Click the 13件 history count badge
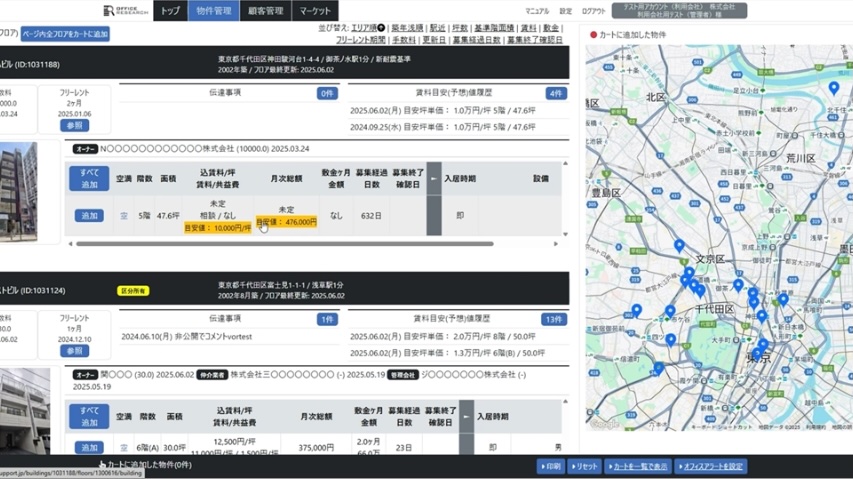Screen dimensions: 853x479 point(554,319)
